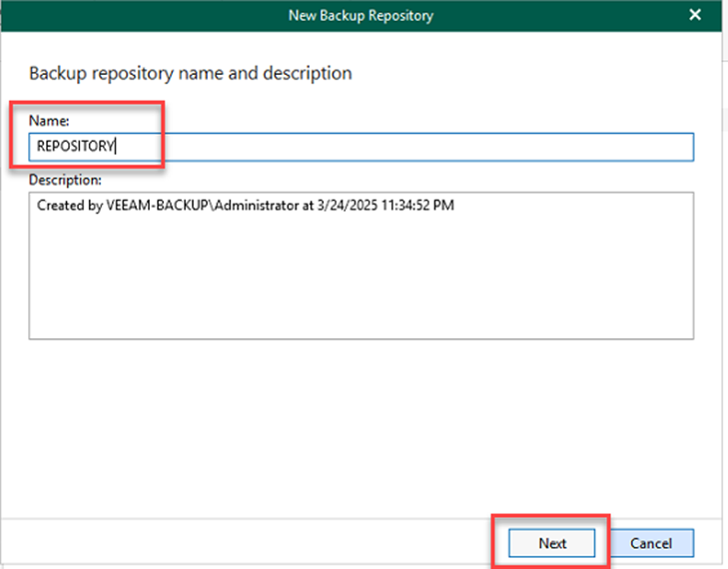This screenshot has width=728, height=569.
Task: Click the 'Description:' label
Action: (x=64, y=180)
